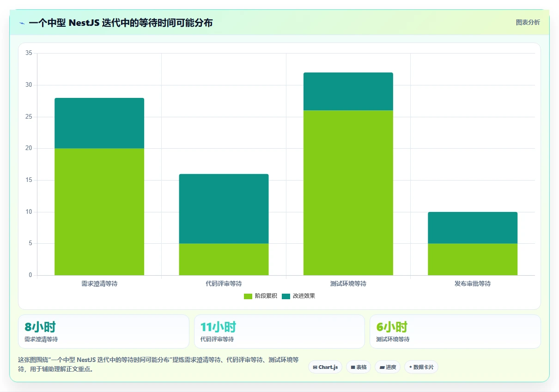This screenshot has width=559, height=392.
Task: Click the description paragraph starting 这张图围绕
Action: pos(158,364)
